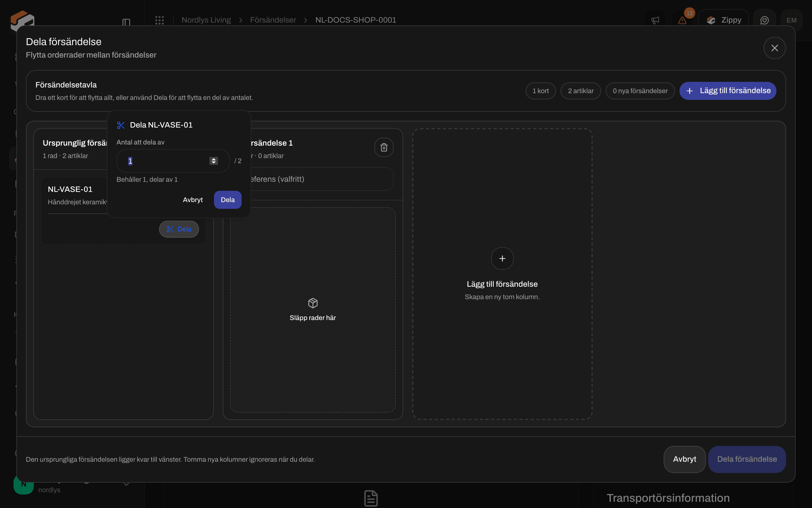The image size is (812, 508).
Task: Open the alerts warning icon
Action: [682, 20]
